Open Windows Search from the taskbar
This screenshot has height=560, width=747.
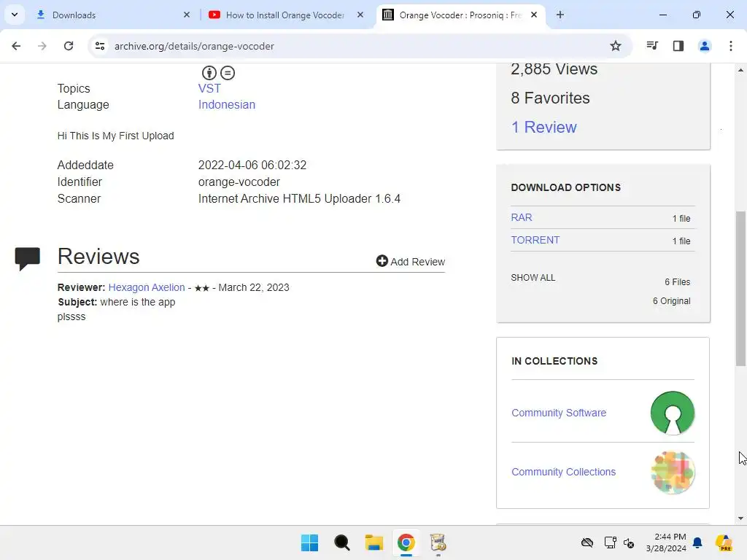click(341, 542)
